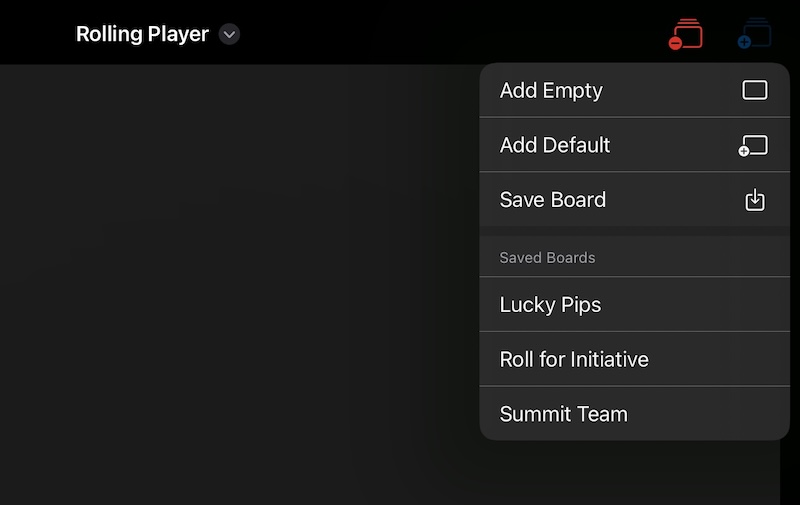Load the Summit Team saved board
The image size is (800, 505).
tap(564, 414)
